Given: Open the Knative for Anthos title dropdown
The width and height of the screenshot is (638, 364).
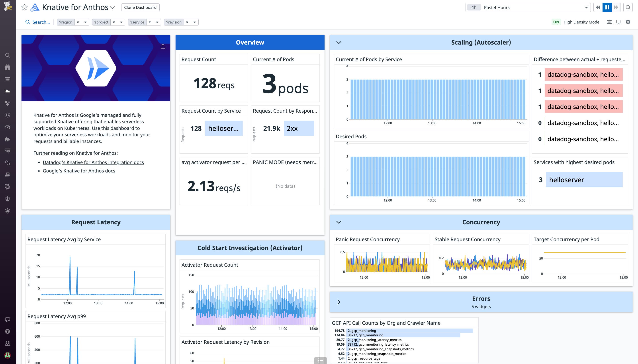Looking at the screenshot, I should pos(113,8).
